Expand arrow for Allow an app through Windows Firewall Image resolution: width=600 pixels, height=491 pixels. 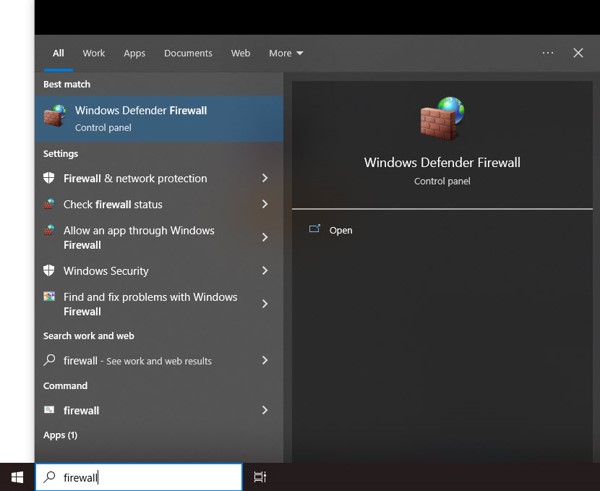[265, 238]
